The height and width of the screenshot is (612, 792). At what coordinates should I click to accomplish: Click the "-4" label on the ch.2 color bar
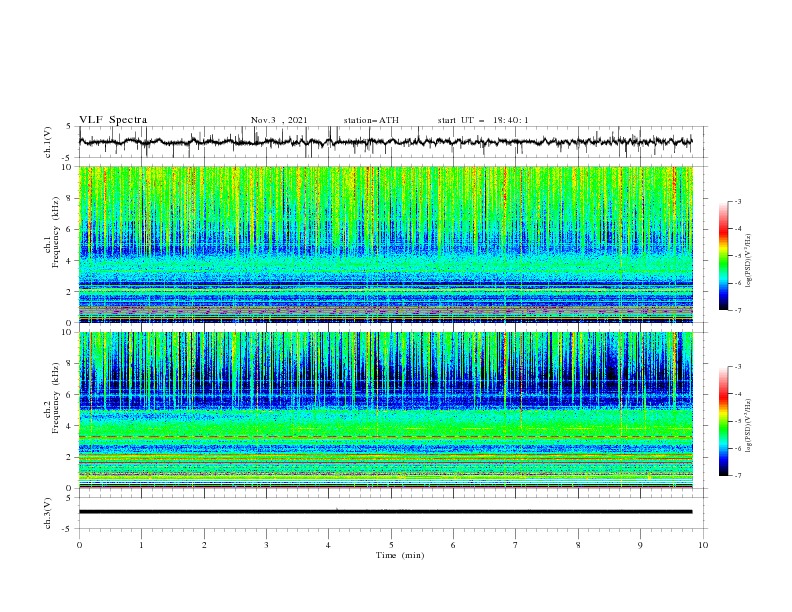737,394
